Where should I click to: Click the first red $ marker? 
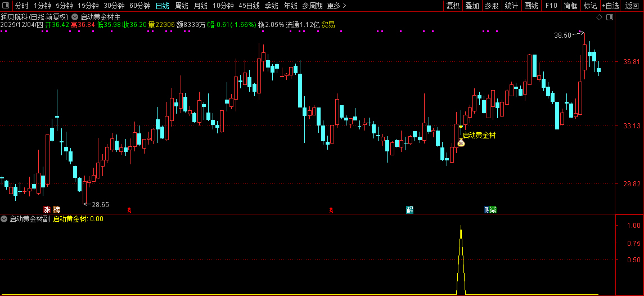click(x=129, y=210)
